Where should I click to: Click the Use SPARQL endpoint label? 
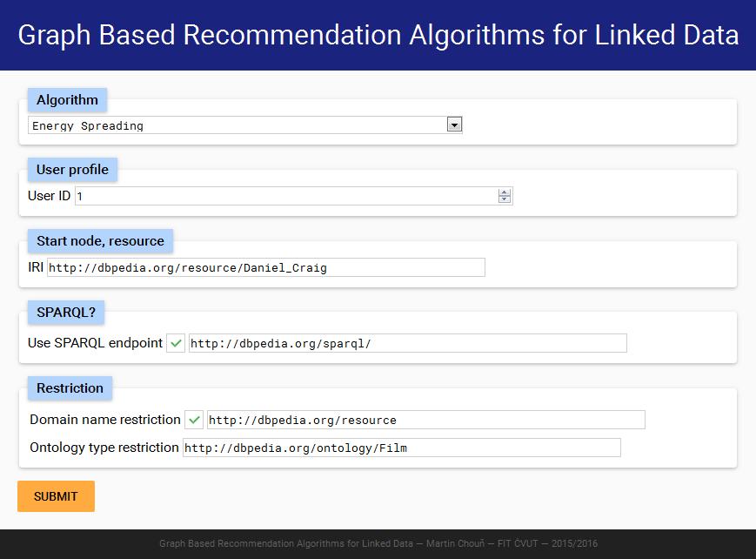[95, 343]
